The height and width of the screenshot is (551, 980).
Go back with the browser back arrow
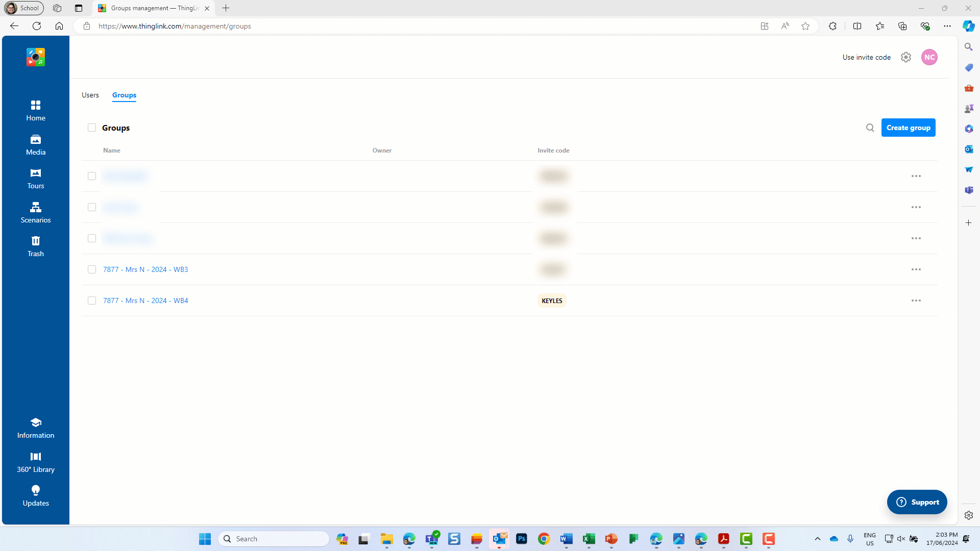(14, 26)
